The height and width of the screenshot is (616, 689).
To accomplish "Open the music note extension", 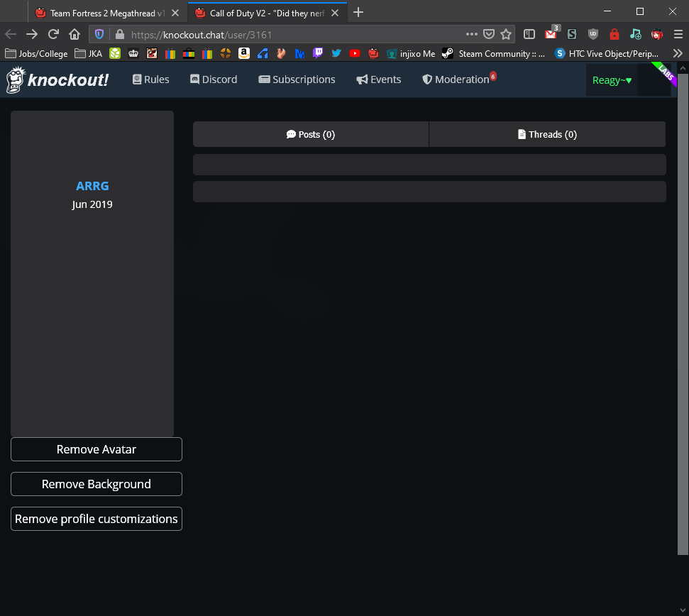I will coord(635,34).
